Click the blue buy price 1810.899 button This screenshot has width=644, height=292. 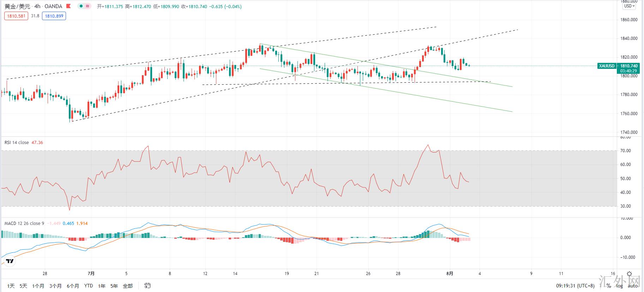54,16
